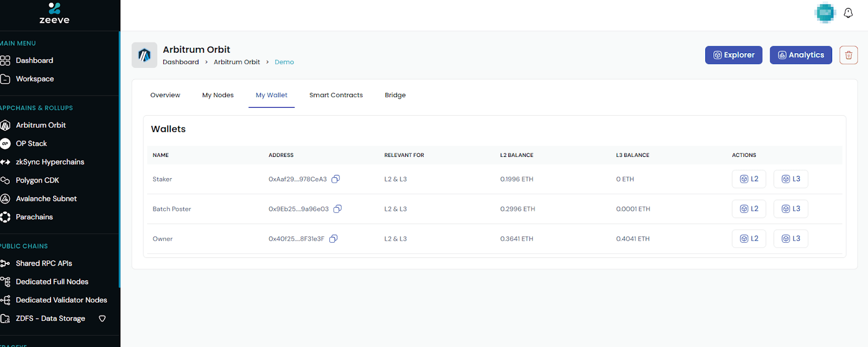This screenshot has width=868, height=347.
Task: Open Dedicated Full Nodes in sidebar
Action: (x=52, y=282)
